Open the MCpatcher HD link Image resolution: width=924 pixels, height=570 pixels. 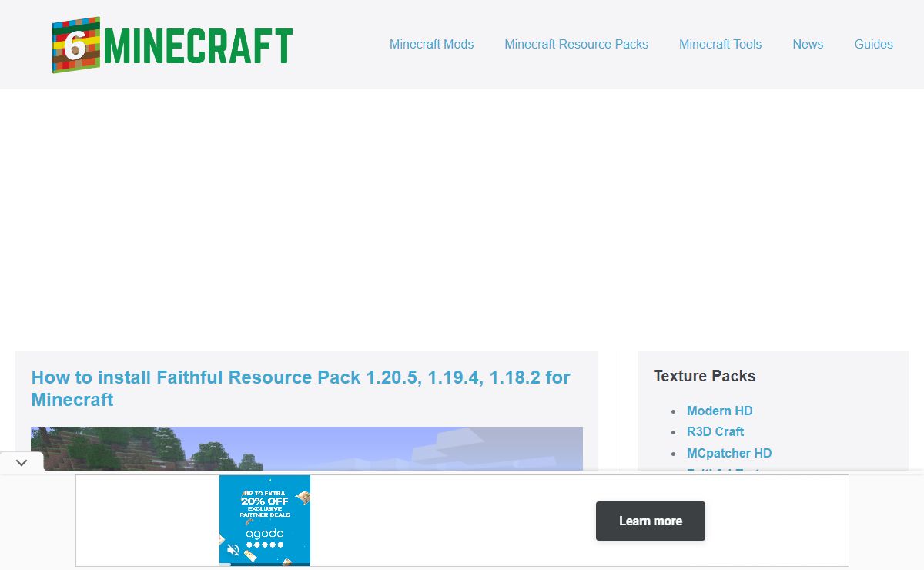pyautogui.click(x=729, y=453)
